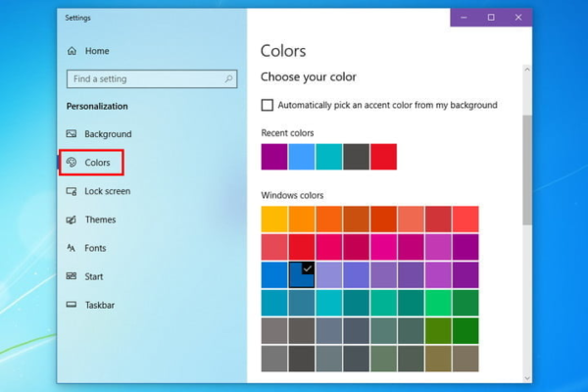
Task: Enable automatically pick an accent color
Action: coord(268,105)
